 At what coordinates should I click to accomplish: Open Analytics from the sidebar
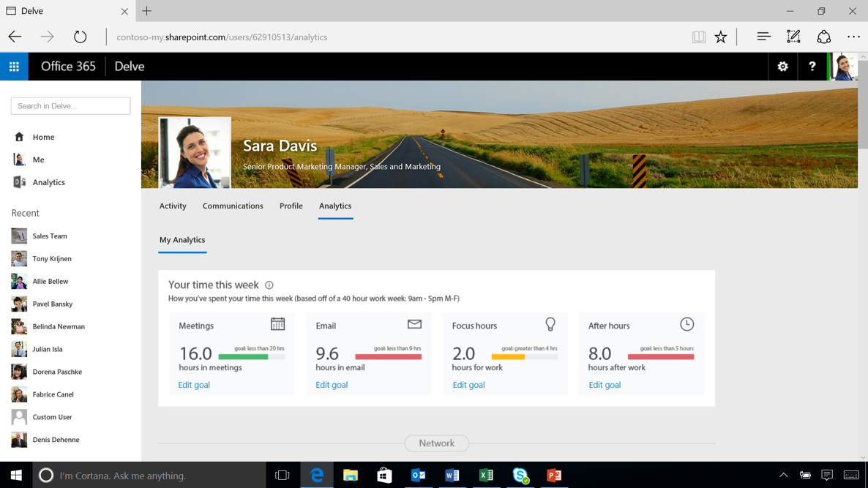click(x=48, y=181)
